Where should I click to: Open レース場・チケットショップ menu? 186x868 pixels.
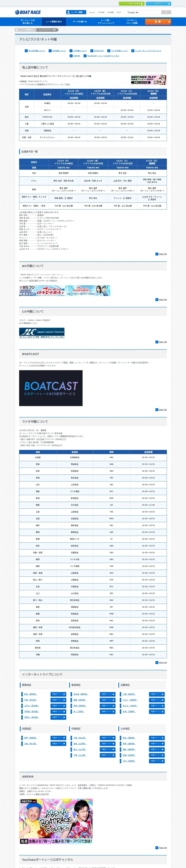106,22
